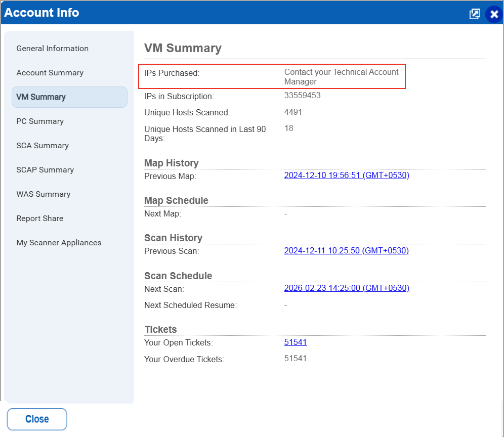Click the Previous Scan label

coord(172,251)
